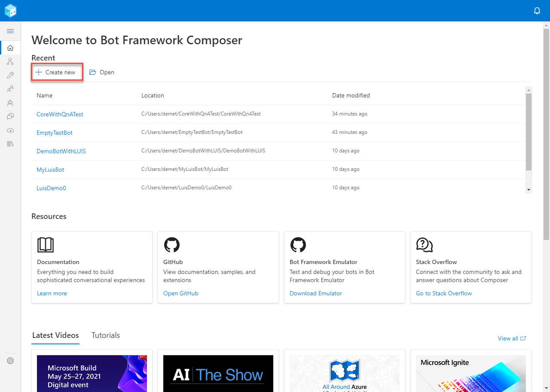Open the DemoBotWithLUIS project
Screen dimensions: 550x392
coord(61,151)
